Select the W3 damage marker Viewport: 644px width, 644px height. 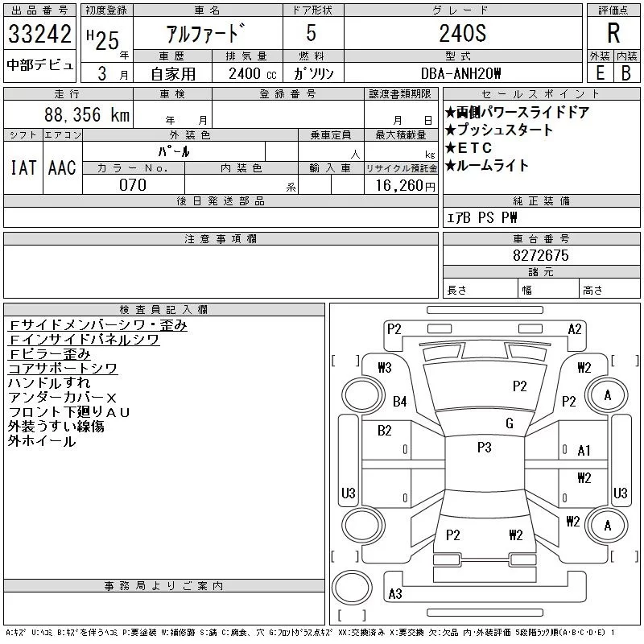[384, 368]
